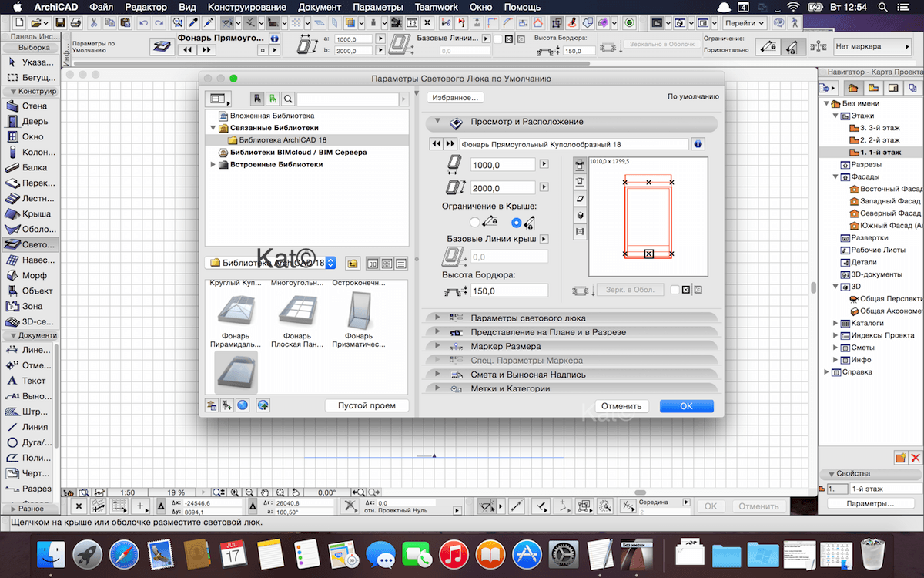Screen dimensions: 924x578
Task: Click the pan hand icon in the bottom bar
Action: (264, 492)
